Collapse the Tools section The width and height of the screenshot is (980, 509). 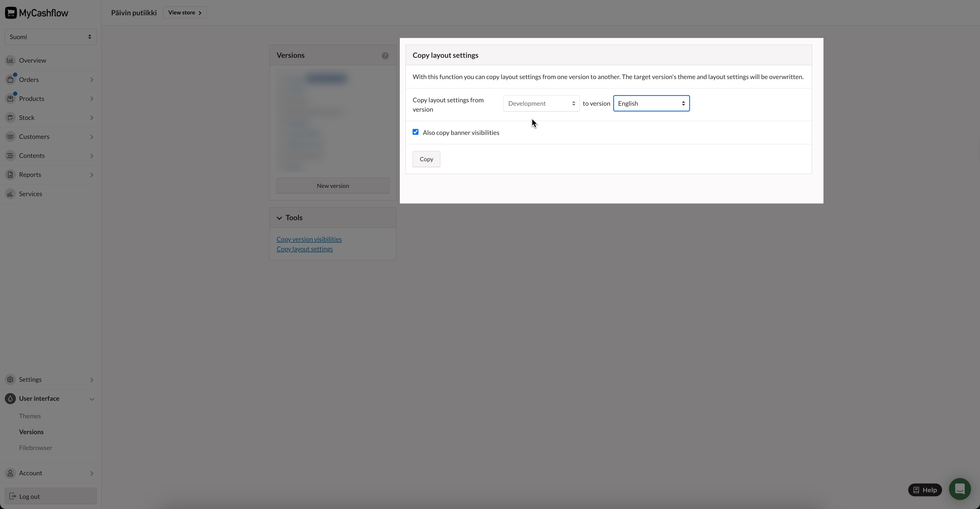279,218
